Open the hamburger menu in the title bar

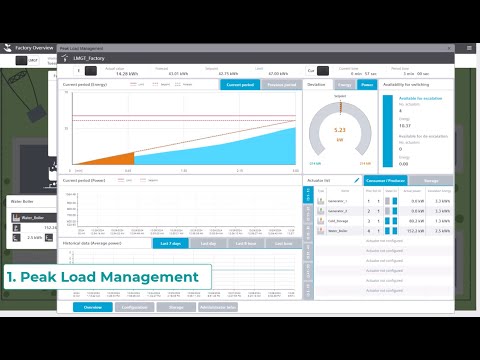coord(469,48)
